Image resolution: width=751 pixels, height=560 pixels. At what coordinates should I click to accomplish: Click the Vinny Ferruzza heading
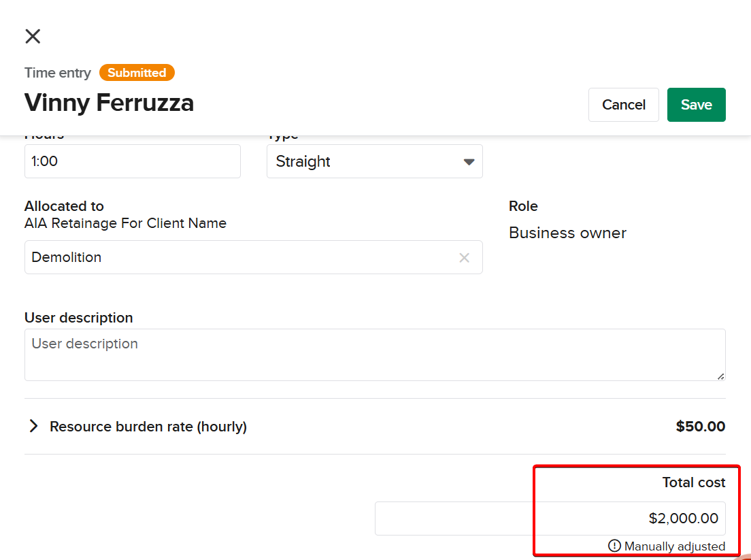tap(109, 103)
